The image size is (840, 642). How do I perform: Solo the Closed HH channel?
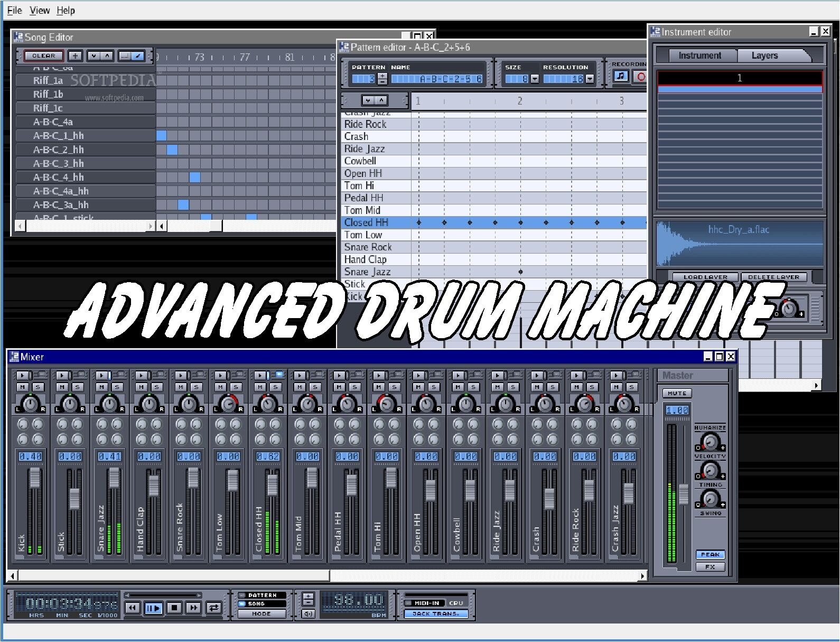pyautogui.click(x=275, y=387)
